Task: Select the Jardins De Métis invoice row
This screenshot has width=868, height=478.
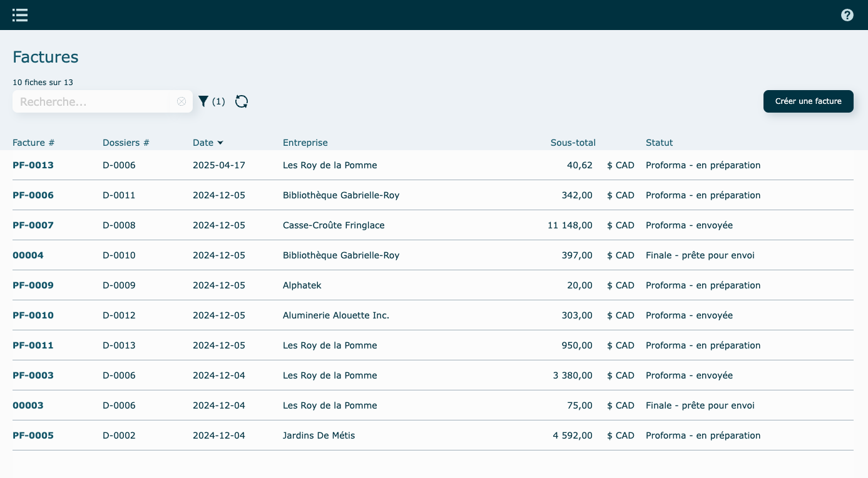Action: point(319,435)
